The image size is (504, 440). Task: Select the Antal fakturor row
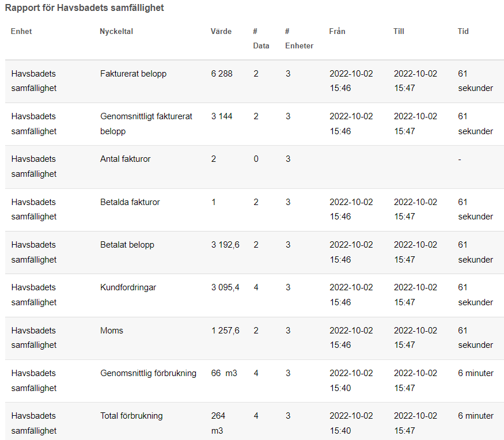click(x=255, y=167)
